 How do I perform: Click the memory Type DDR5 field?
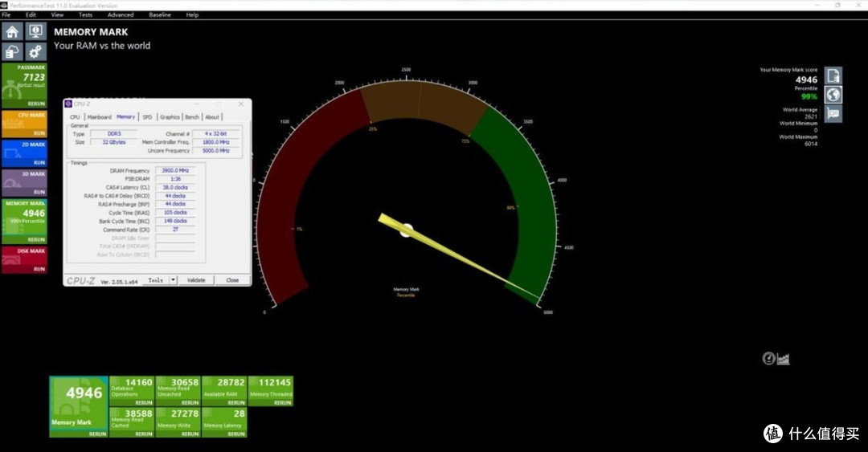(x=114, y=134)
